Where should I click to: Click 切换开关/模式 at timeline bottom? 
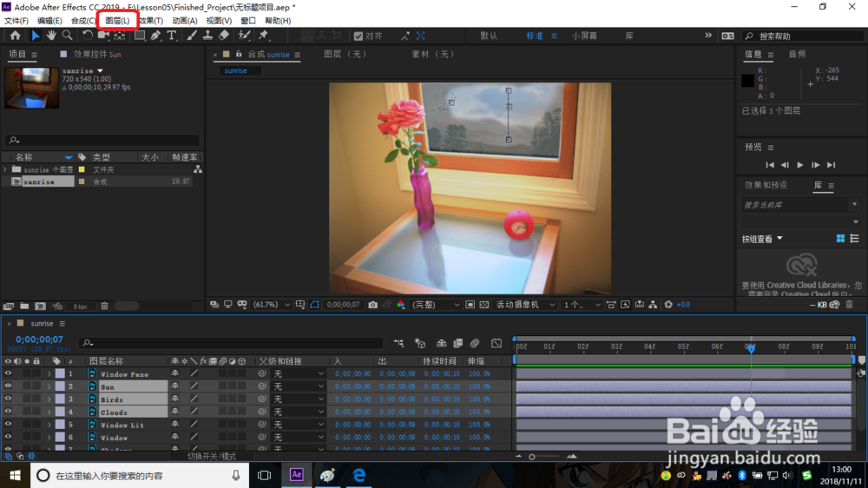pyautogui.click(x=212, y=457)
